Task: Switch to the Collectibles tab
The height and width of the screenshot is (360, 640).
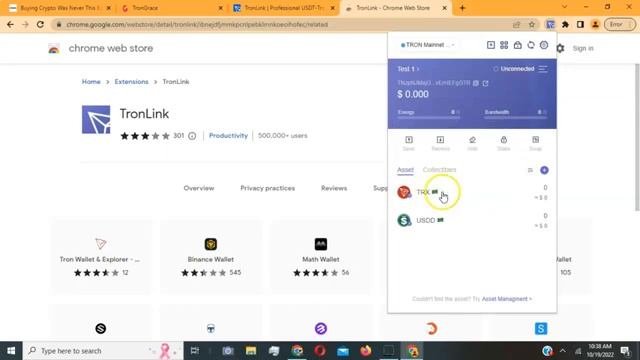Action: point(439,170)
